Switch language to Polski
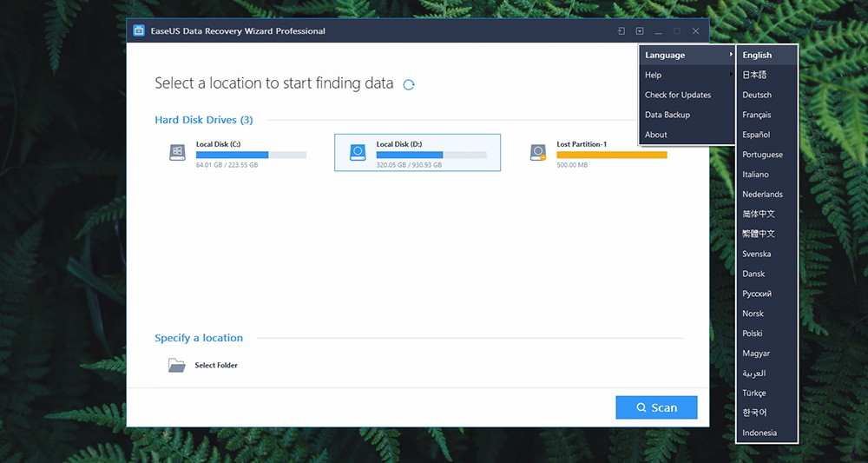Screen dimensions: 868x463 (766, 334)
